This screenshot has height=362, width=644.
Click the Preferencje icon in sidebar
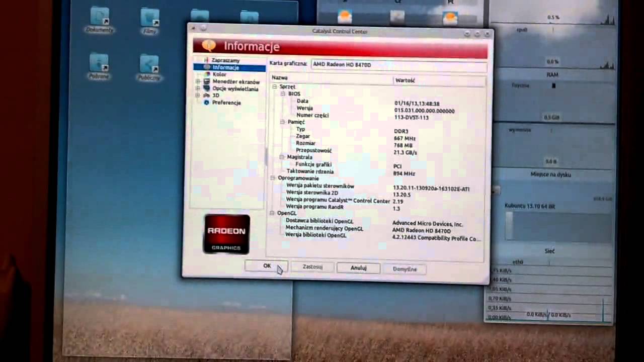point(206,103)
